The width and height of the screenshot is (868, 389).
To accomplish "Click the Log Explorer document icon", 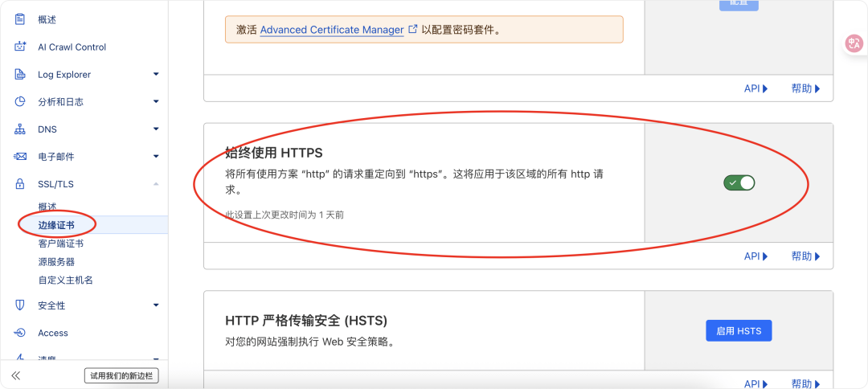I will tap(20, 74).
